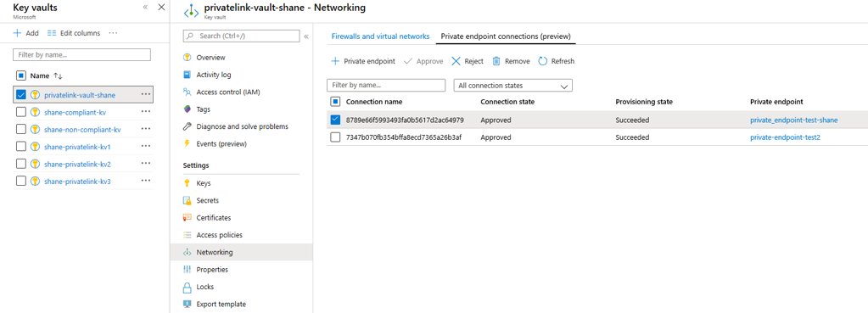This screenshot has width=868, height=313.
Task: Open Overview in the resource menu
Action: (x=210, y=58)
